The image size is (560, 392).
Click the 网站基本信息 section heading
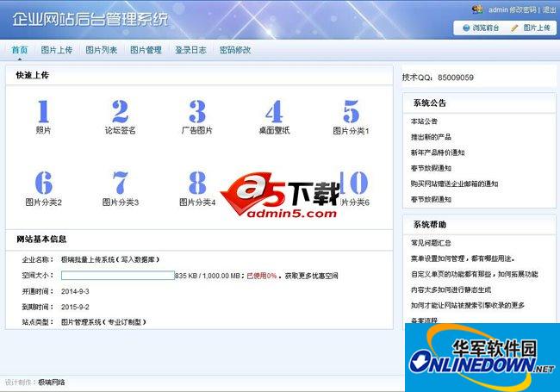pyautogui.click(x=41, y=240)
